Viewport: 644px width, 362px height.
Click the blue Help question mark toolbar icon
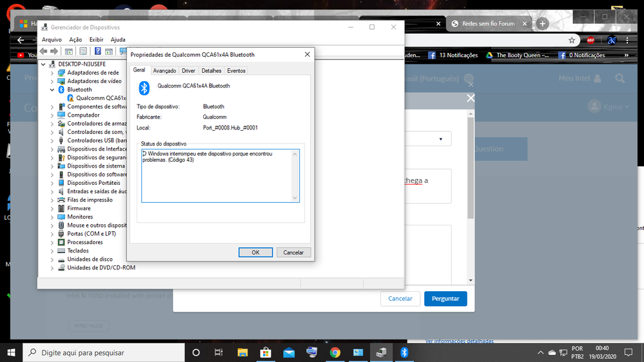point(98,52)
